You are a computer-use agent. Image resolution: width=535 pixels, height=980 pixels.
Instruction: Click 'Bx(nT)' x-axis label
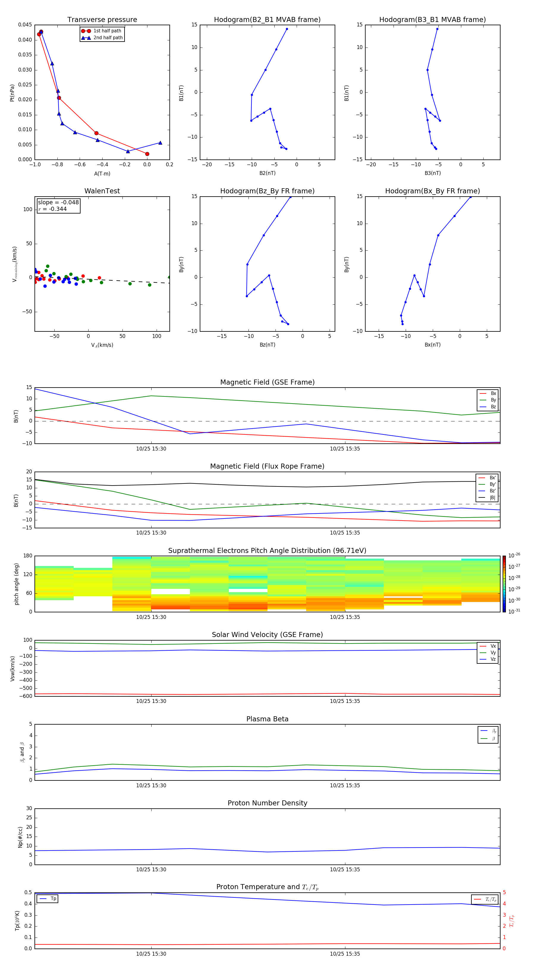[x=432, y=345]
